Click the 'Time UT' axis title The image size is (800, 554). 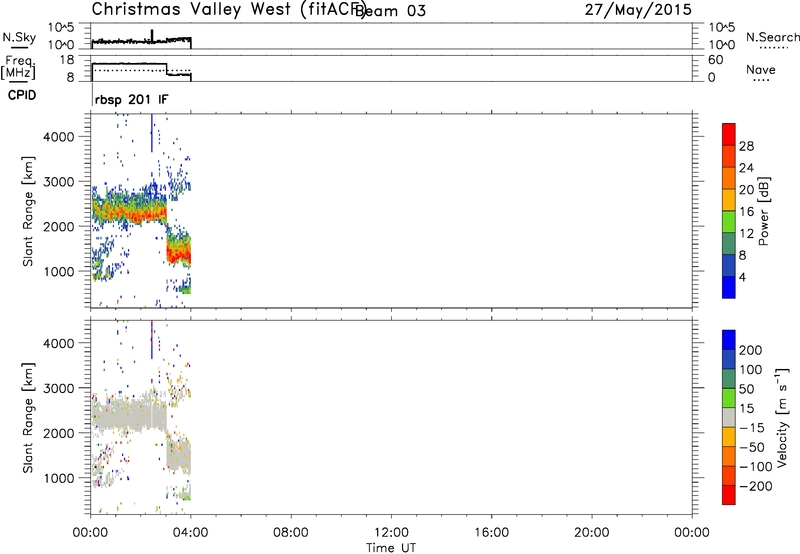pos(391,548)
